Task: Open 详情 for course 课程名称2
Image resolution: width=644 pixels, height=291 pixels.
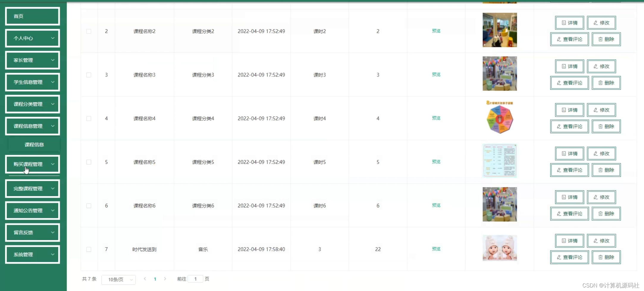Action: (x=569, y=23)
